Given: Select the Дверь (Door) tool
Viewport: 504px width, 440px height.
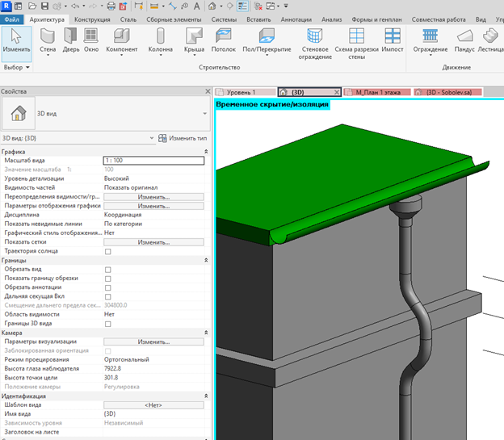Looking at the screenshot, I should click(71, 40).
